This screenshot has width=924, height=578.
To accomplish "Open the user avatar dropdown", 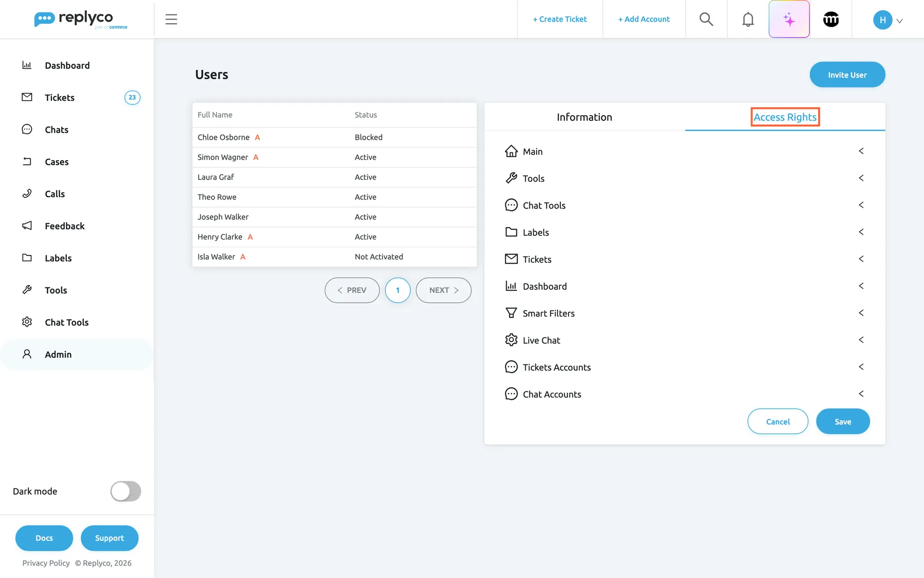I will coord(888,20).
